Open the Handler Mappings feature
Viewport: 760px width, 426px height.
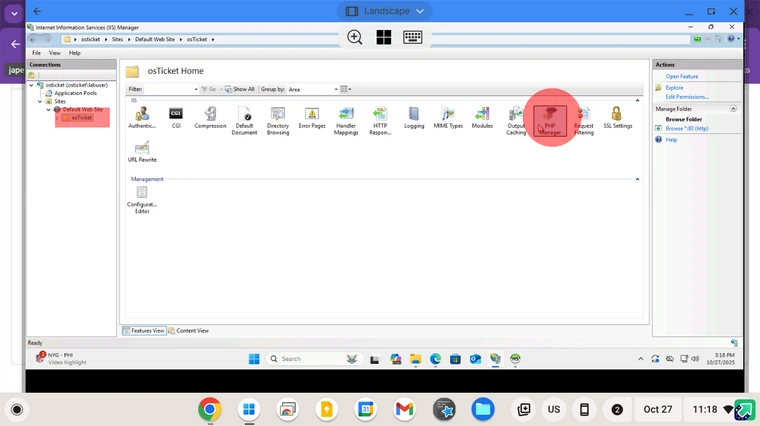click(x=346, y=121)
